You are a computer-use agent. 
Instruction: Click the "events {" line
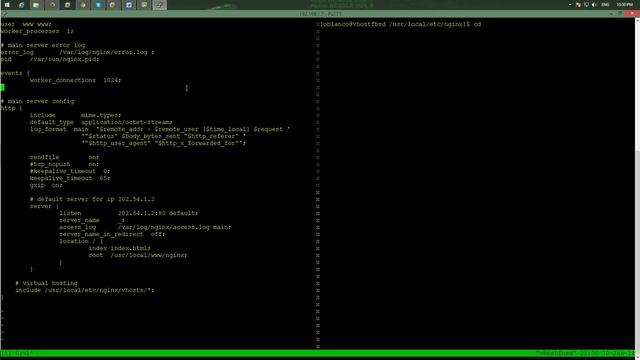click(x=15, y=73)
